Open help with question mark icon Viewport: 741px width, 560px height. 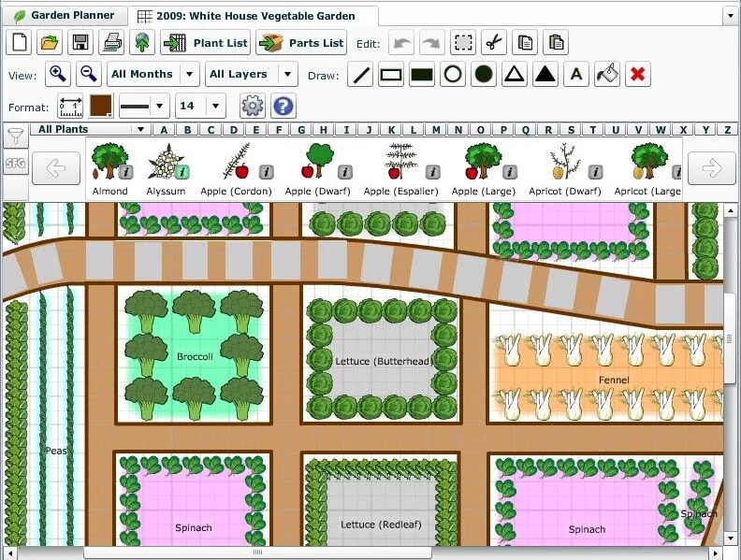pyautogui.click(x=283, y=106)
